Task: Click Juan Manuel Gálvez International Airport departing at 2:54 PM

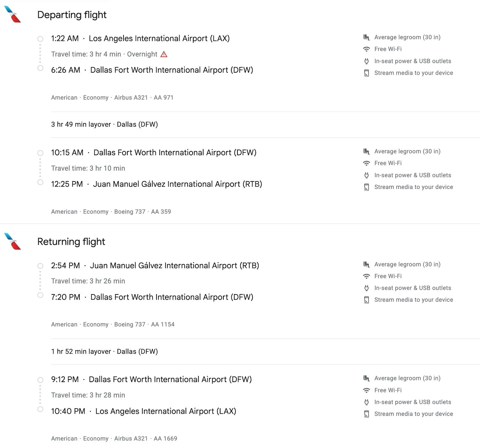Action: coord(174,266)
